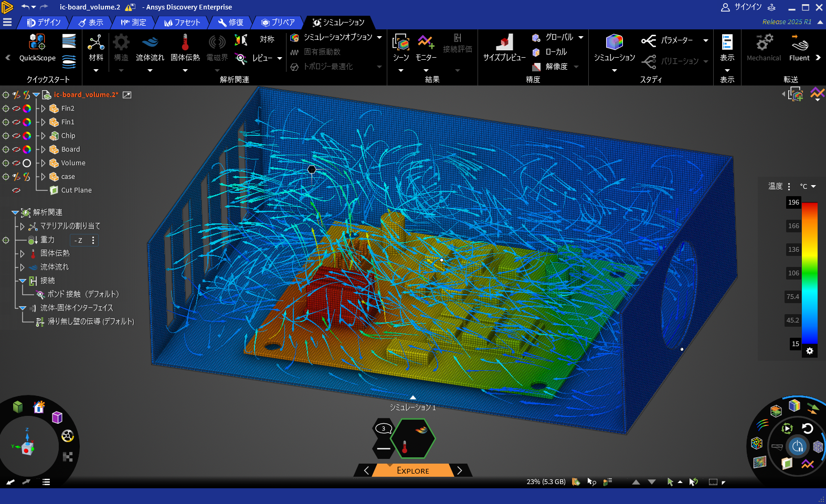
Task: Switch to the デザイン tab
Action: click(x=44, y=23)
